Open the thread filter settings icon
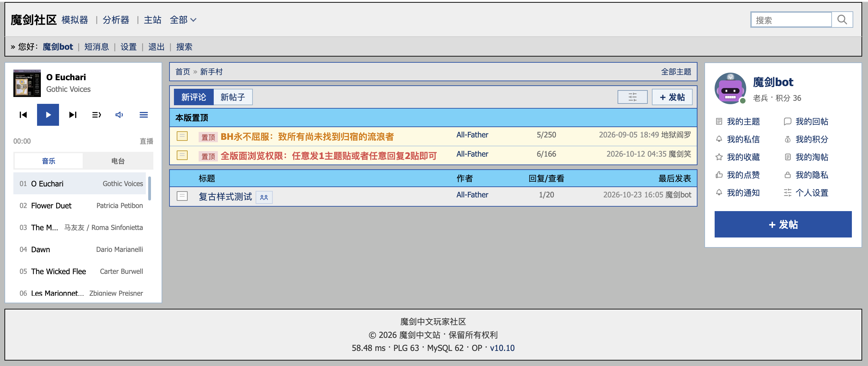Viewport: 868px width, 366px height. (x=633, y=97)
